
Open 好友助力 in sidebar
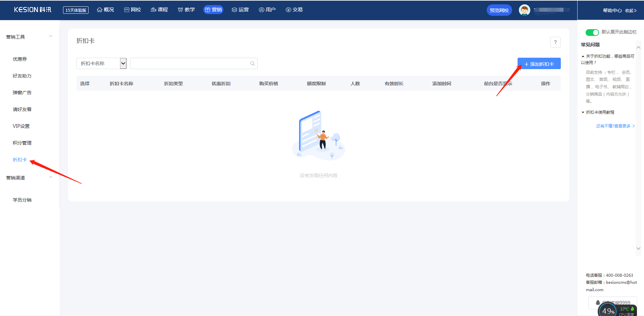tap(22, 76)
